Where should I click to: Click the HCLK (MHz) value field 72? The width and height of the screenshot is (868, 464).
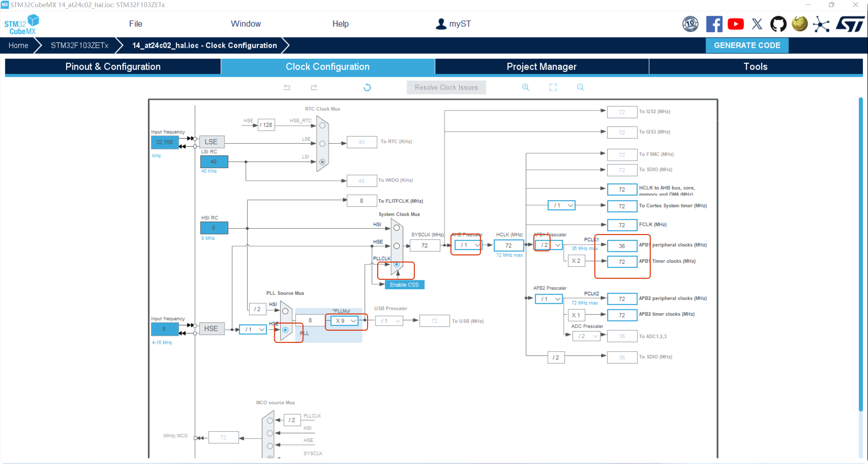pyautogui.click(x=509, y=246)
